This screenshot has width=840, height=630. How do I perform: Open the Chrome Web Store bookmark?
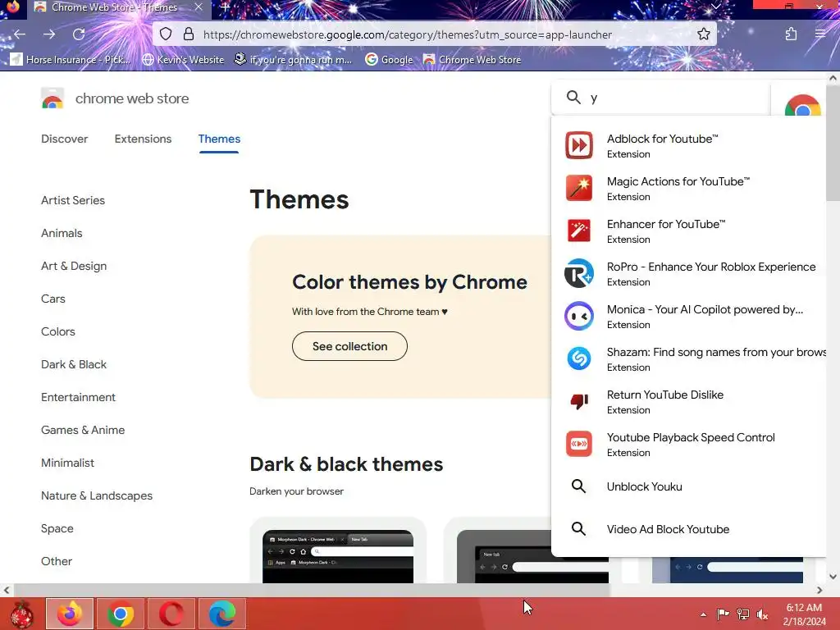pyautogui.click(x=472, y=59)
